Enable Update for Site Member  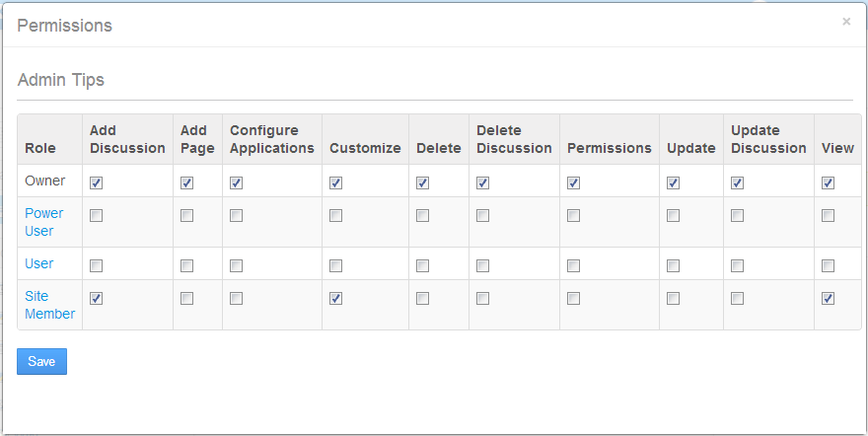[x=673, y=299]
